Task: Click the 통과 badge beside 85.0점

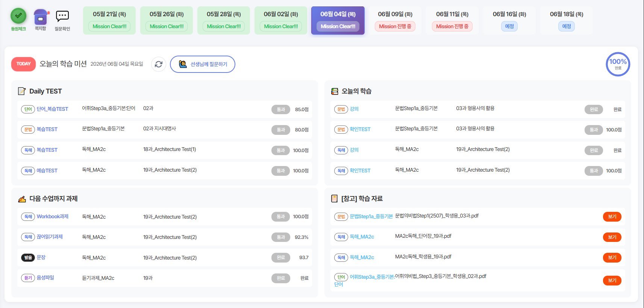Action: (281, 109)
